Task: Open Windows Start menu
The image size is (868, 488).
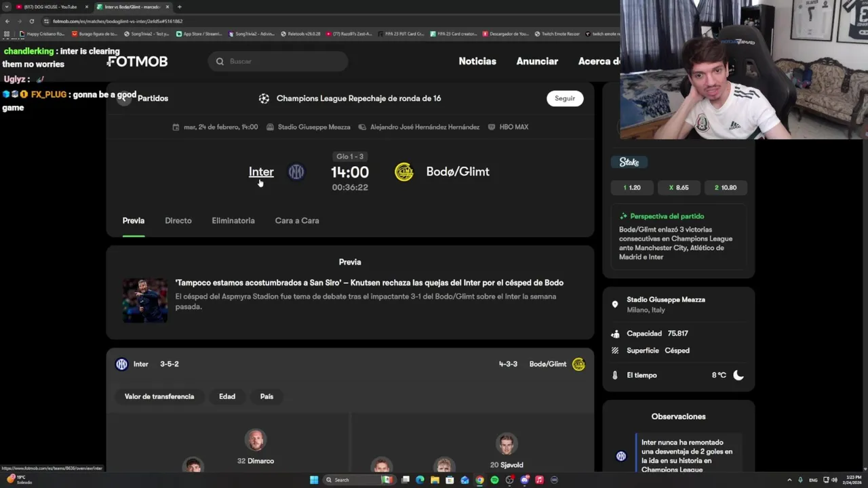Action: [x=314, y=480]
